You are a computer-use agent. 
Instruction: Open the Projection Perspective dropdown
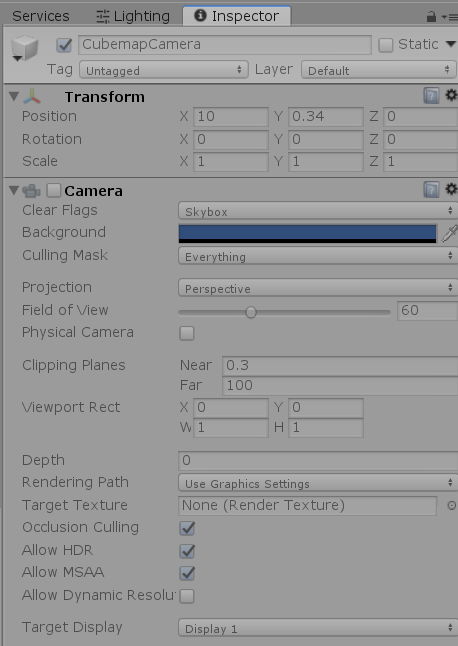click(x=318, y=288)
